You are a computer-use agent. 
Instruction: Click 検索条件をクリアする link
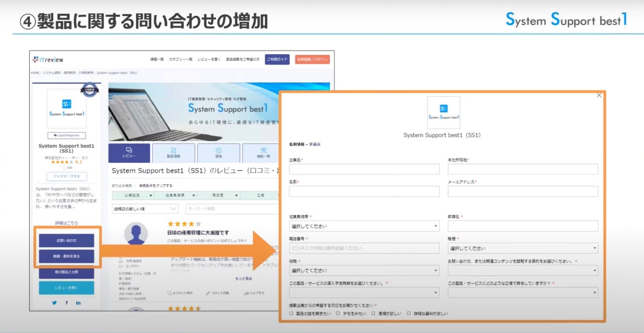pos(156,186)
